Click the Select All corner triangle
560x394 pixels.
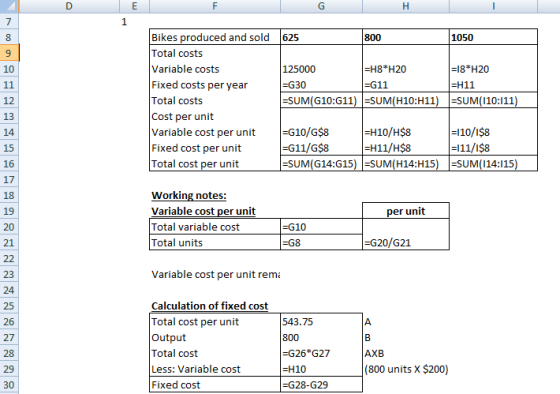point(9,6)
